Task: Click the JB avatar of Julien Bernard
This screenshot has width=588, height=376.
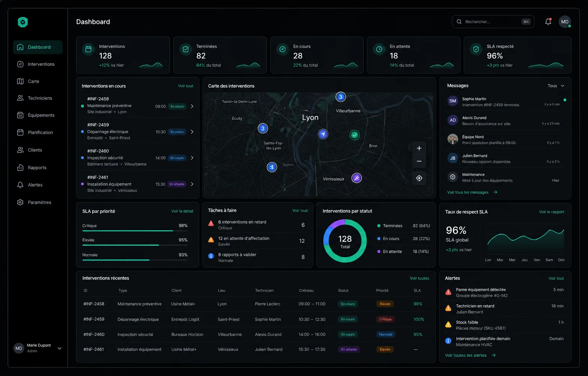Action: pyautogui.click(x=453, y=158)
